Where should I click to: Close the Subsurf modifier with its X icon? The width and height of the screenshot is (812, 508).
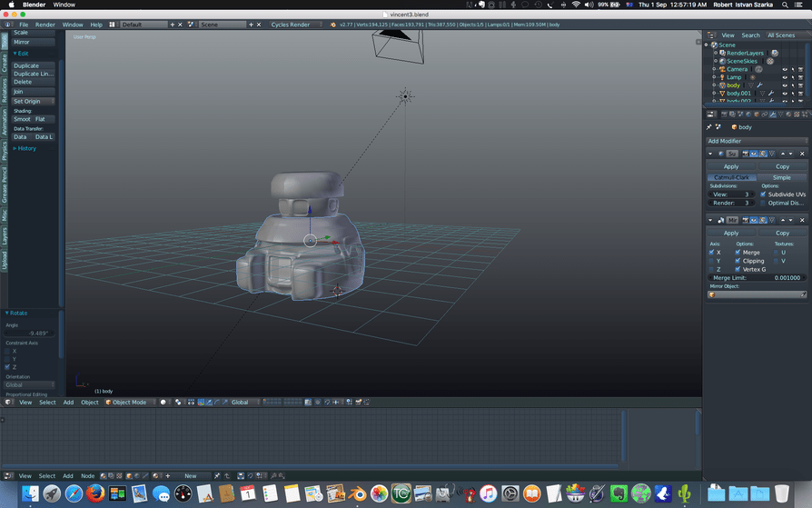[x=802, y=154]
